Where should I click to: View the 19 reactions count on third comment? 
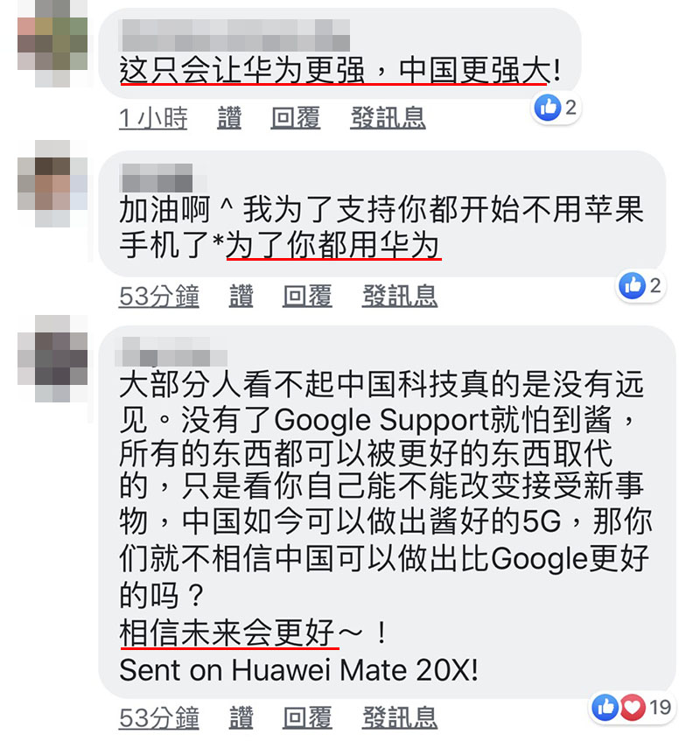pos(661,708)
